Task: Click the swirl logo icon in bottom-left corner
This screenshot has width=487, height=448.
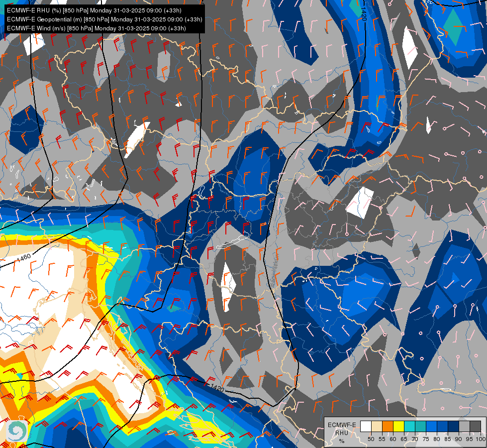Action: [x=17, y=431]
